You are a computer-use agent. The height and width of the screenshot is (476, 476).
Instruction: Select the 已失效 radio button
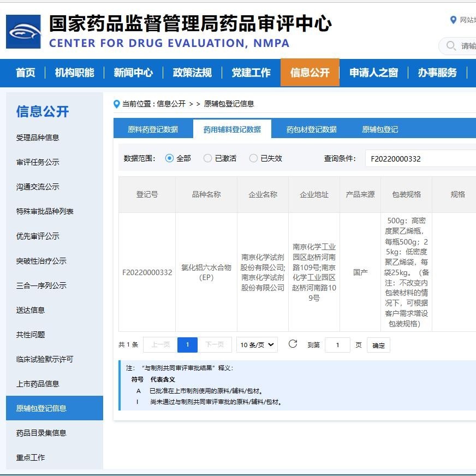pyautogui.click(x=253, y=158)
